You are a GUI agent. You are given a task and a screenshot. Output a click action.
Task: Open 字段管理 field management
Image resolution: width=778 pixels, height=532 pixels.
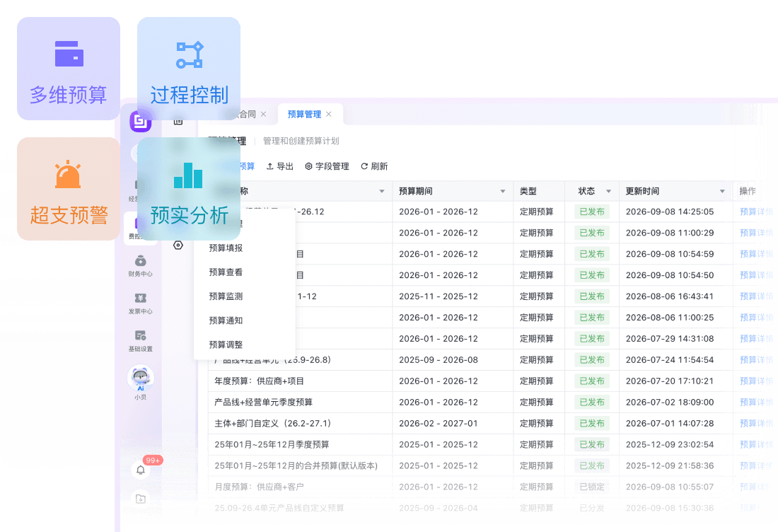point(327,166)
